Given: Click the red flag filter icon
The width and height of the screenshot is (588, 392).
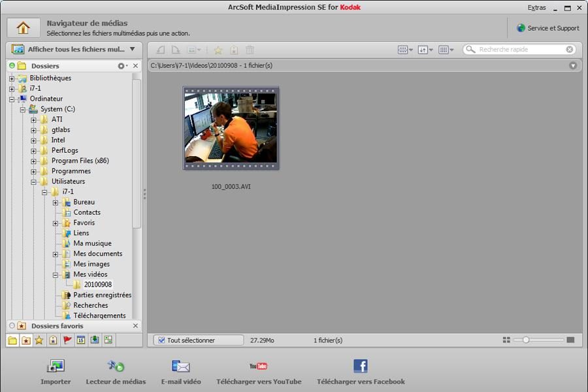Looking at the screenshot, I should tap(67, 340).
